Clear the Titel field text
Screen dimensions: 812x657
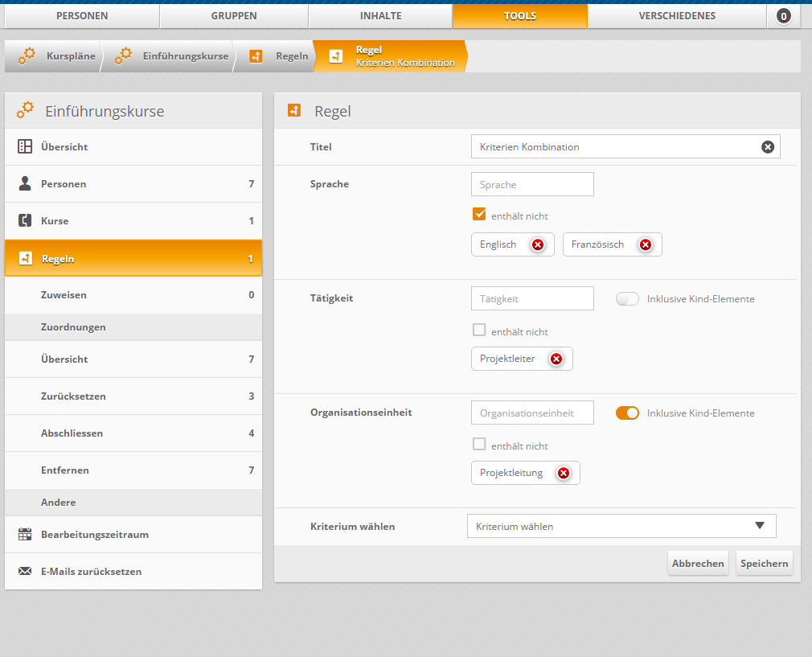click(768, 146)
